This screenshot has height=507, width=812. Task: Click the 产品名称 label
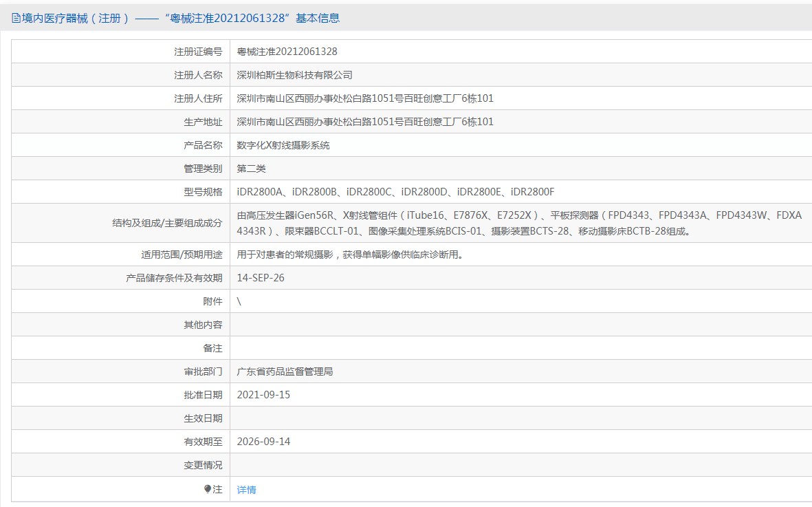tap(203, 145)
